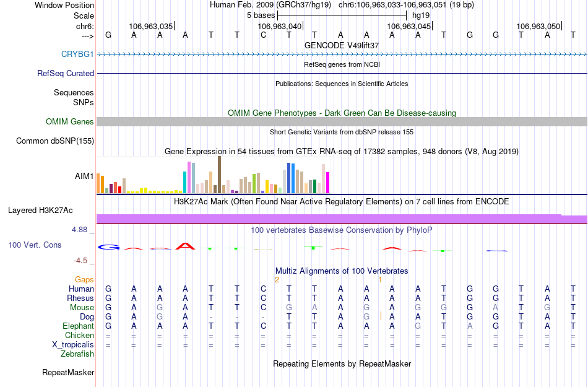The height and width of the screenshot is (387, 588).
Task: Click the orange insertion mark in Dog row
Action: [x=381, y=316]
